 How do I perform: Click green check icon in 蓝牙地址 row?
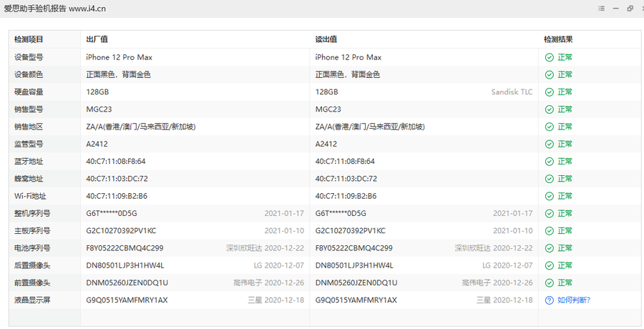pos(549,162)
